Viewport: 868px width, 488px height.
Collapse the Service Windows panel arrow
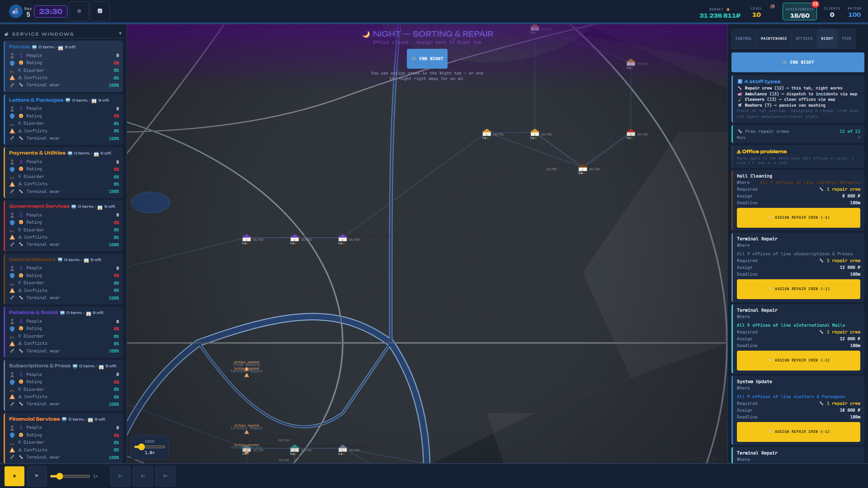120,33
